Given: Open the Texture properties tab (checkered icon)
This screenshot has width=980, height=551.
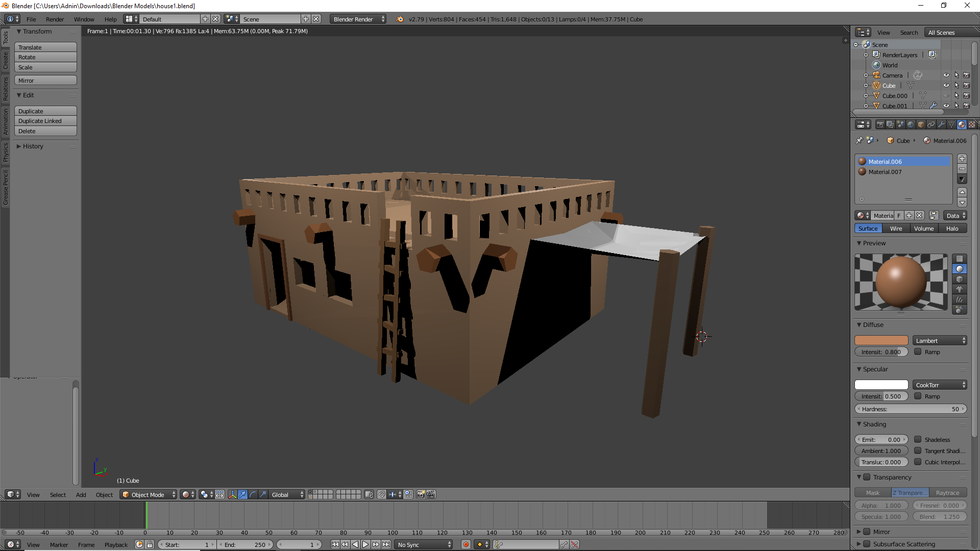Looking at the screenshot, I should tap(972, 124).
